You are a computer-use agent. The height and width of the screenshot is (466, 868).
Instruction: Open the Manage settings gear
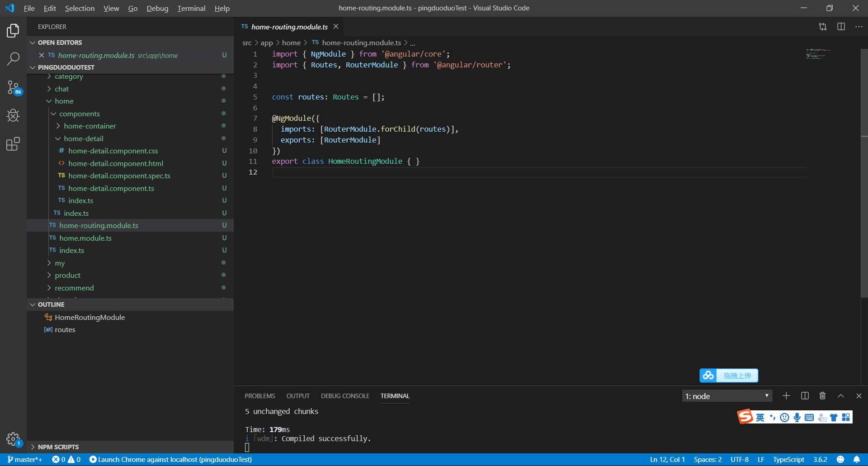13,438
